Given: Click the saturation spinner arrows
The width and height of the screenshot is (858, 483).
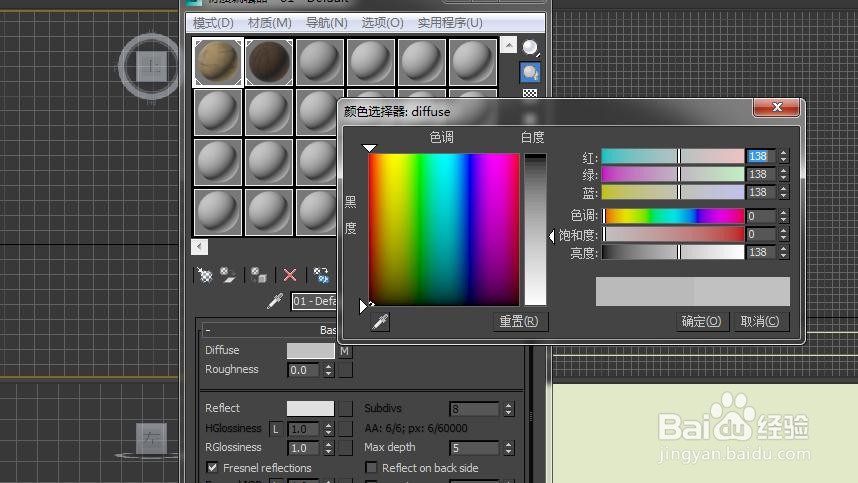Looking at the screenshot, I should [x=784, y=234].
